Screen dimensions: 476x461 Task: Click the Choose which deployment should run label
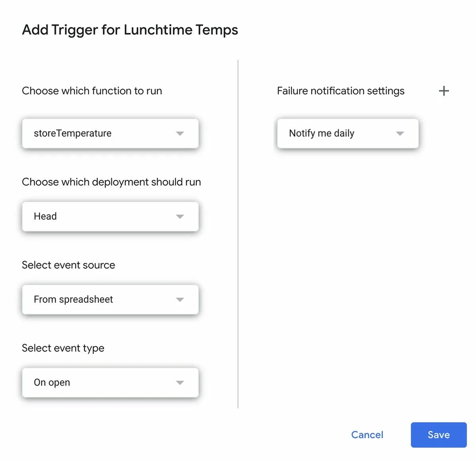[x=111, y=182]
